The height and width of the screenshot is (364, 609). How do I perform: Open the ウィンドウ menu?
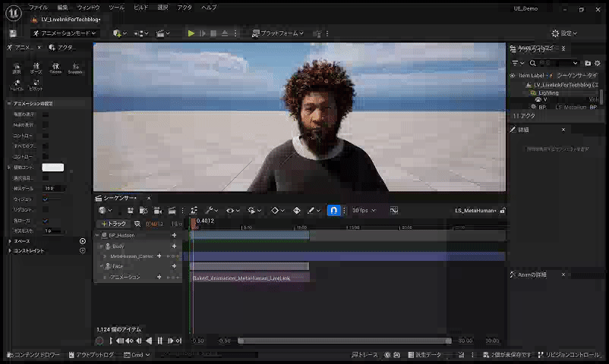(x=88, y=7)
